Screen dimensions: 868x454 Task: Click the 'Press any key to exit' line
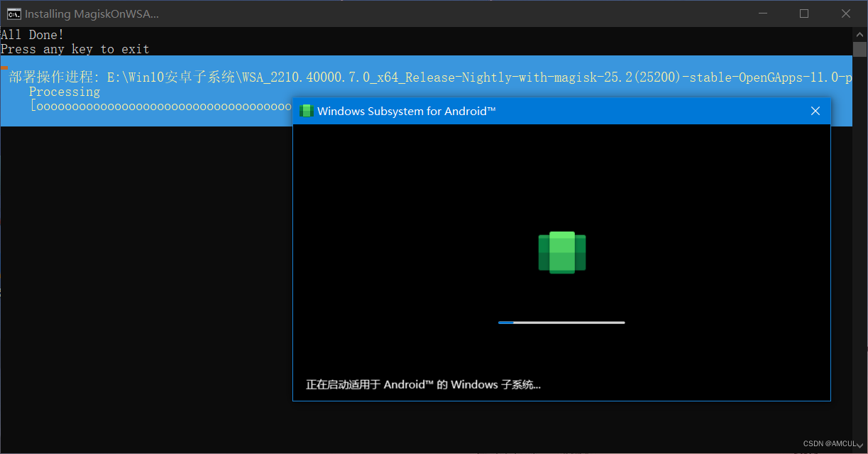(75, 49)
